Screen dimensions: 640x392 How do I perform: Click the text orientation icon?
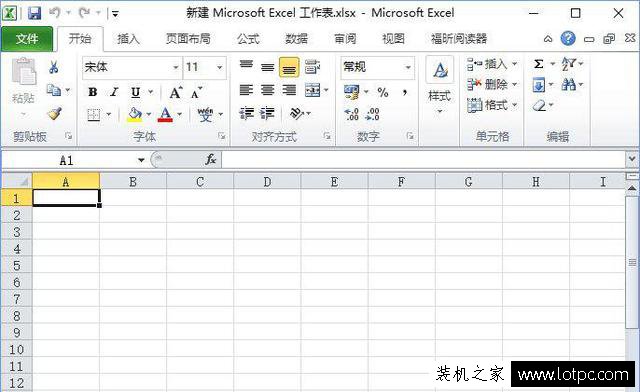click(297, 113)
